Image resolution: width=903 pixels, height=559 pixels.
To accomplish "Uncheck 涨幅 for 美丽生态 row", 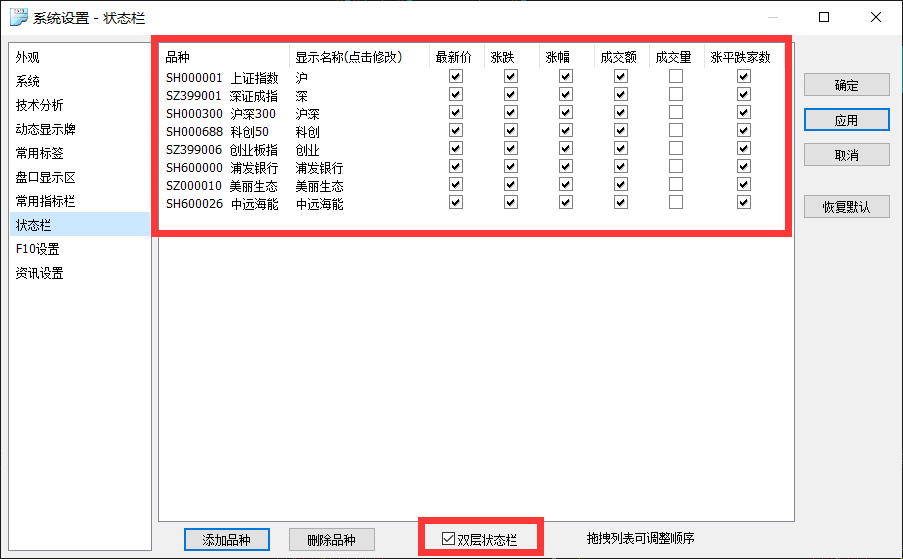I will pyautogui.click(x=566, y=184).
